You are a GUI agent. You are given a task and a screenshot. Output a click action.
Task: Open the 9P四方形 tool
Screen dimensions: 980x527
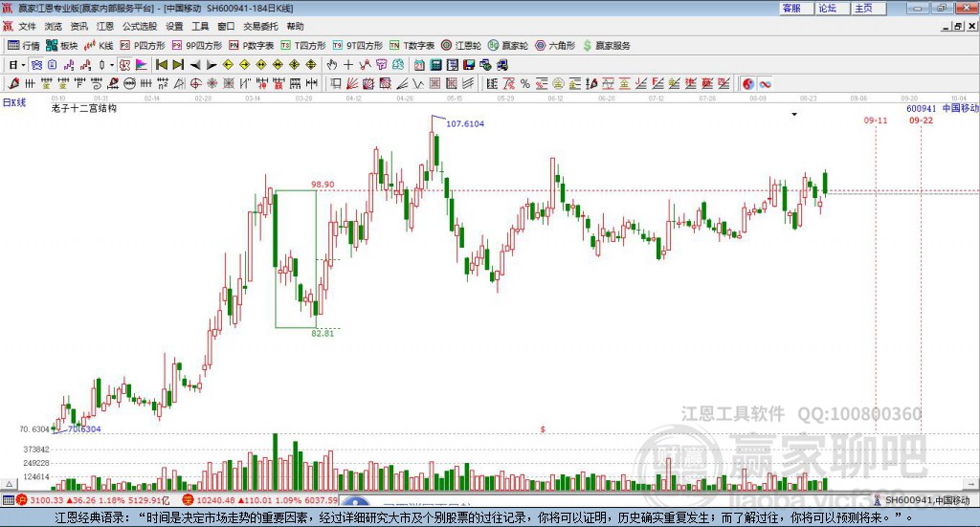coord(197,46)
